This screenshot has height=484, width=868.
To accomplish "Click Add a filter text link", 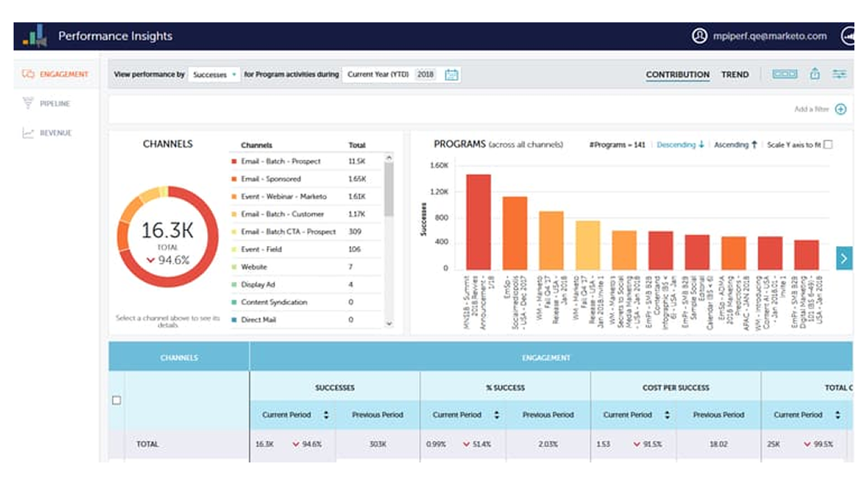I will point(811,109).
